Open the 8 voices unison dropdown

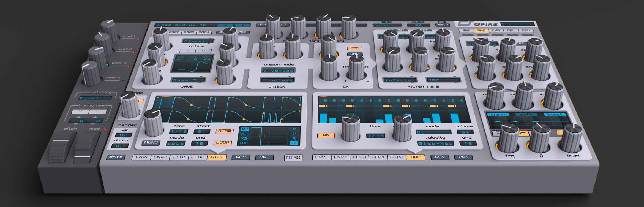pyautogui.click(x=278, y=71)
